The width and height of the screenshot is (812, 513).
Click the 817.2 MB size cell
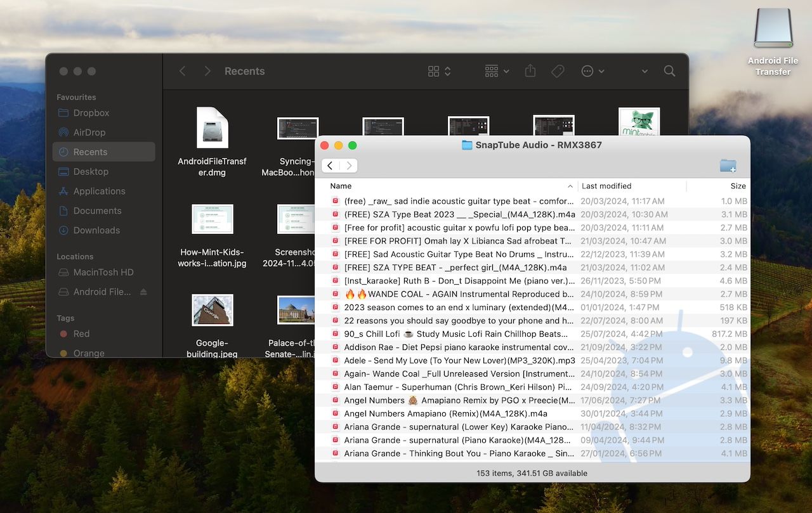[730, 334]
